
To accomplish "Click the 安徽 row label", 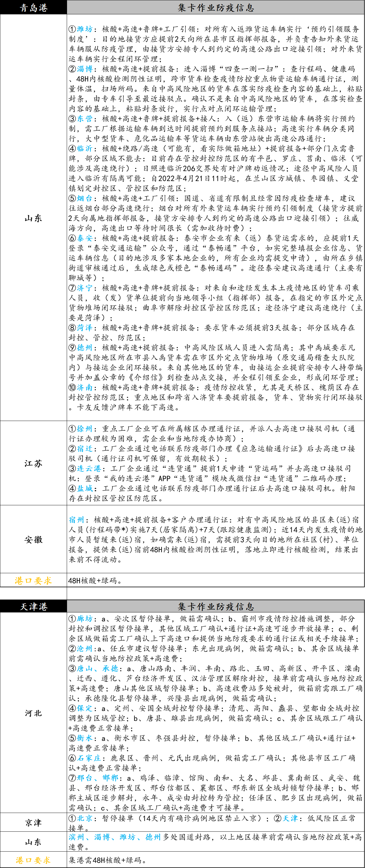I will (33, 540).
